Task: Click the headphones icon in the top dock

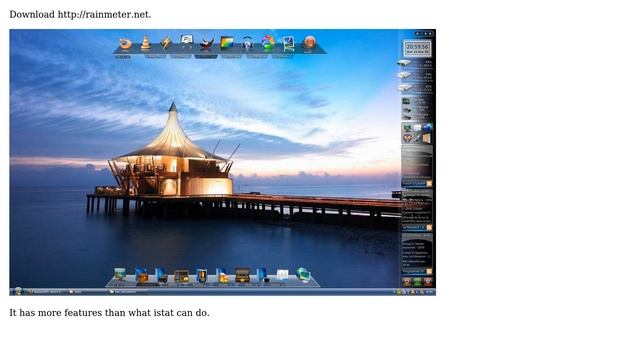Action: [247, 43]
